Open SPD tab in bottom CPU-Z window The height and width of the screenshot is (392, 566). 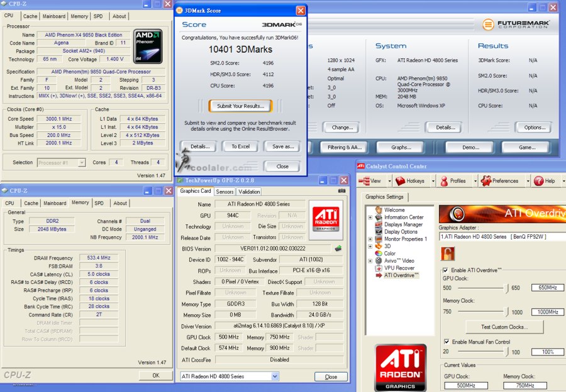[x=99, y=203]
